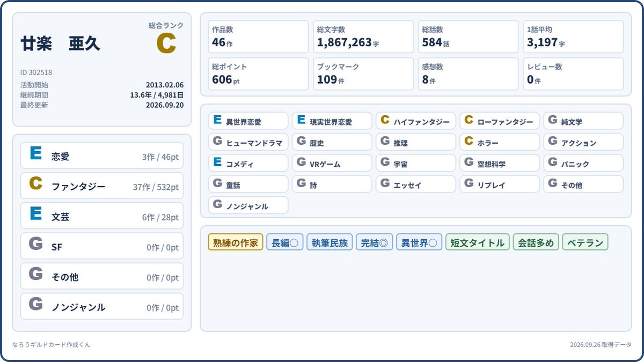
Task: Click the 活動開始 date 2013.02.06
Action: [165, 85]
